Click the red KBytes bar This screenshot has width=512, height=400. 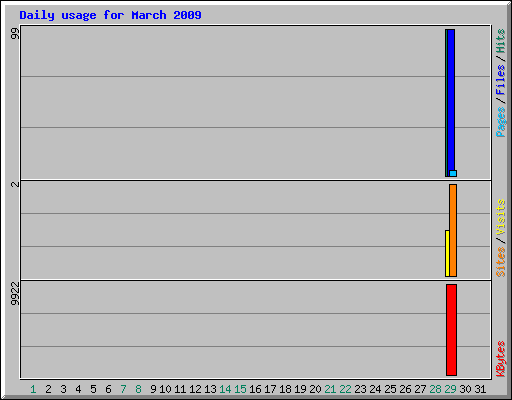click(451, 330)
